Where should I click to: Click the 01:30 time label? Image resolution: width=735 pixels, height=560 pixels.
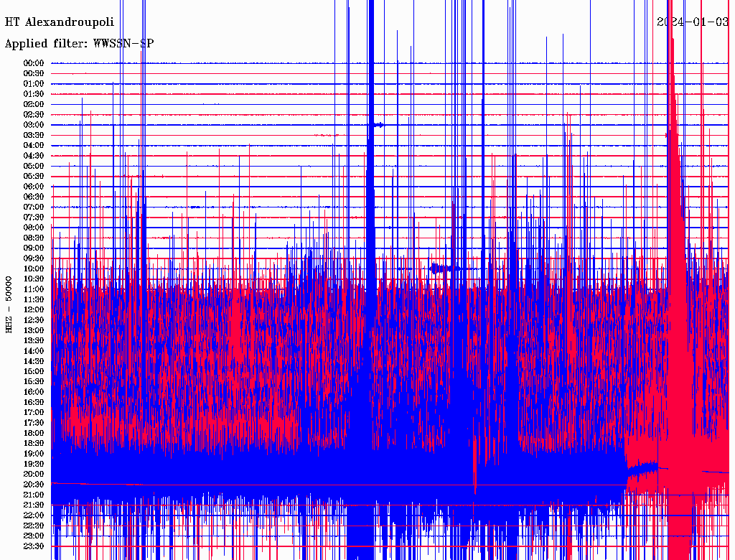[x=34, y=94]
